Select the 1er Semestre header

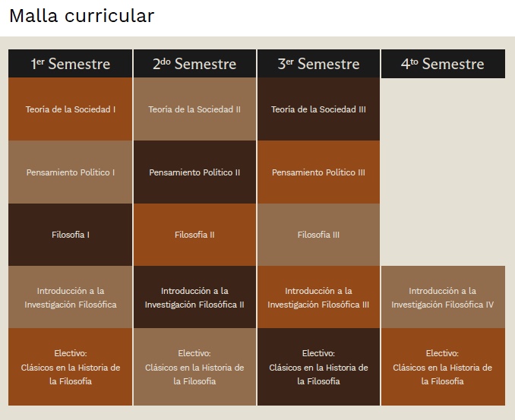(71, 64)
